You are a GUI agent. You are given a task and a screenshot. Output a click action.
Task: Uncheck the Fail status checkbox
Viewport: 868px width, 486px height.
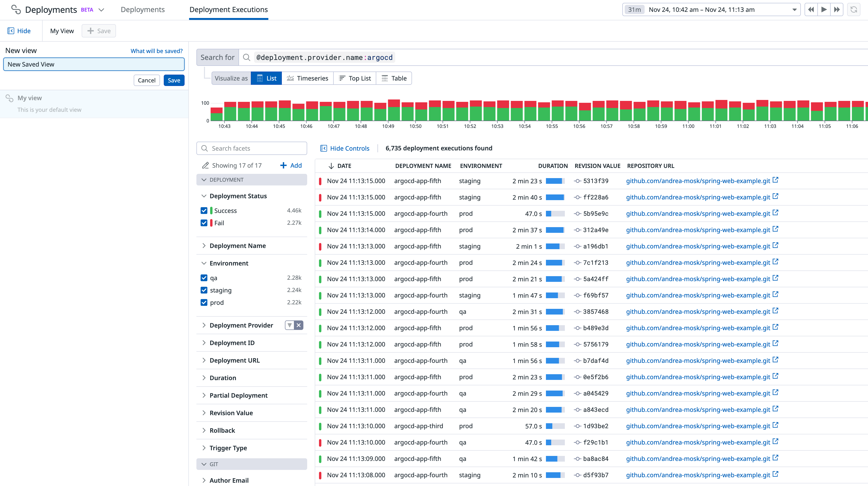pyautogui.click(x=204, y=223)
